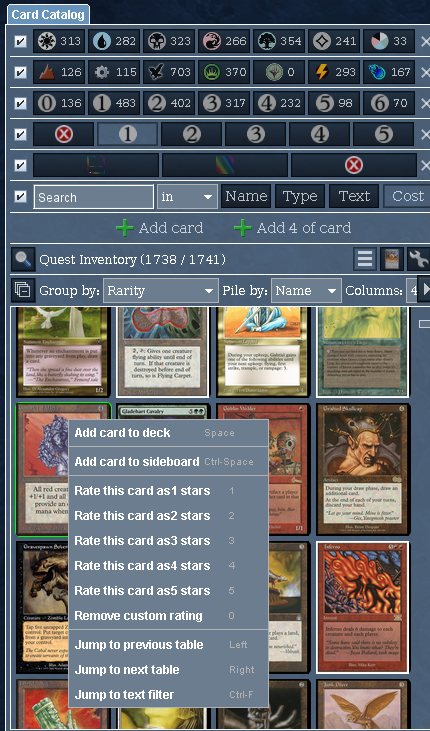Click the magnifying glass filter icon
This screenshot has width=430, height=731.
point(23,259)
